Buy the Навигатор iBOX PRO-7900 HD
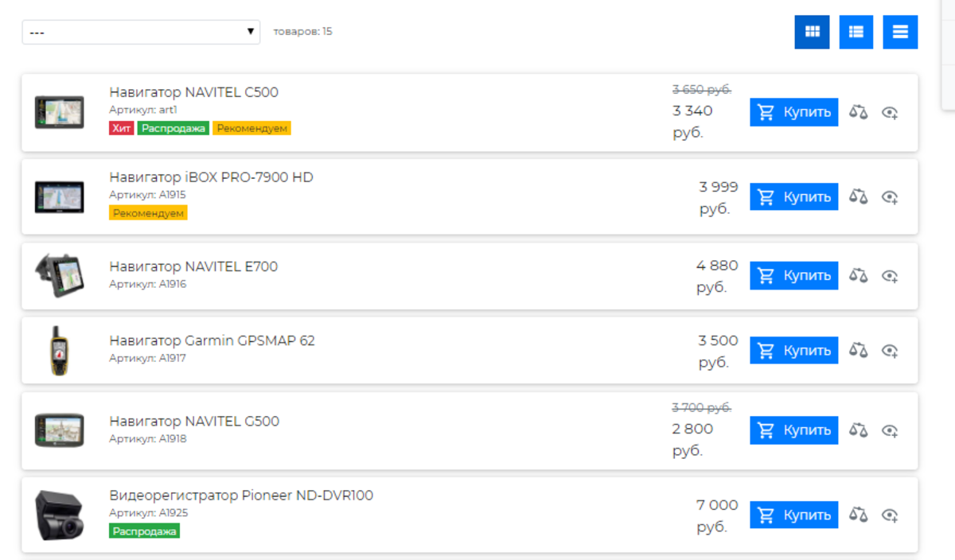Image resolution: width=955 pixels, height=560 pixels. tap(793, 196)
